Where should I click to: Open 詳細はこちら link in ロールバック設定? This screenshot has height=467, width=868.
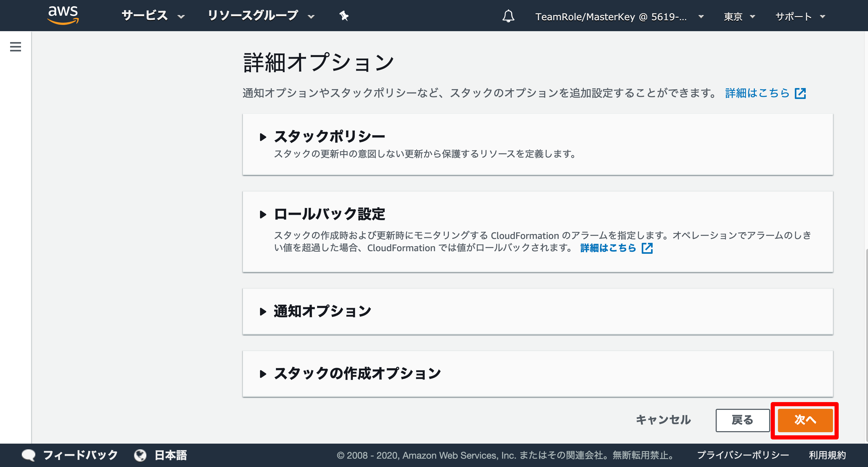point(608,248)
